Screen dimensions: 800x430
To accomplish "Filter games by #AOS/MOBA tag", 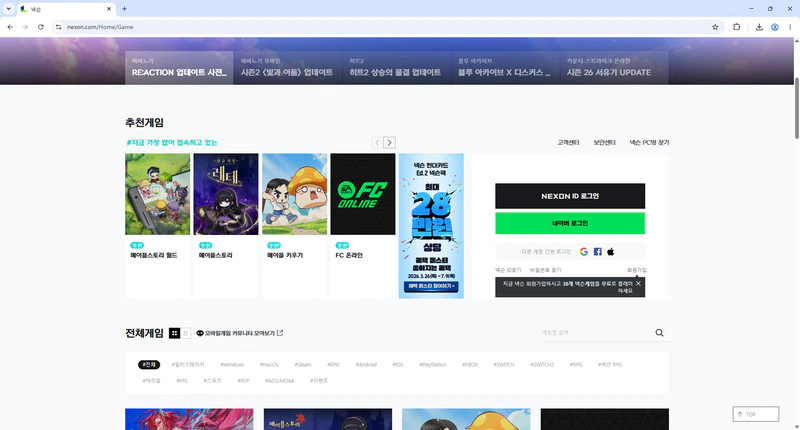I will coord(280,381).
